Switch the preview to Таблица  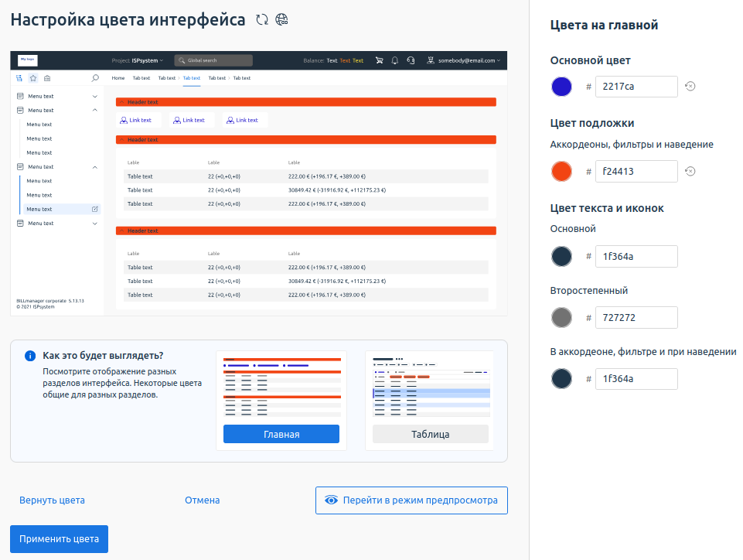point(430,434)
